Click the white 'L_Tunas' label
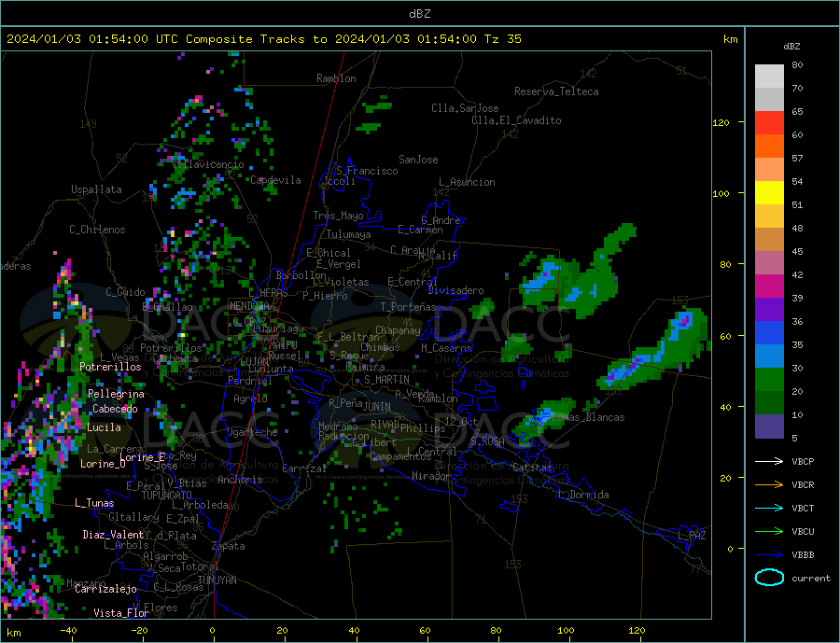The height and width of the screenshot is (643, 840). 94,503
